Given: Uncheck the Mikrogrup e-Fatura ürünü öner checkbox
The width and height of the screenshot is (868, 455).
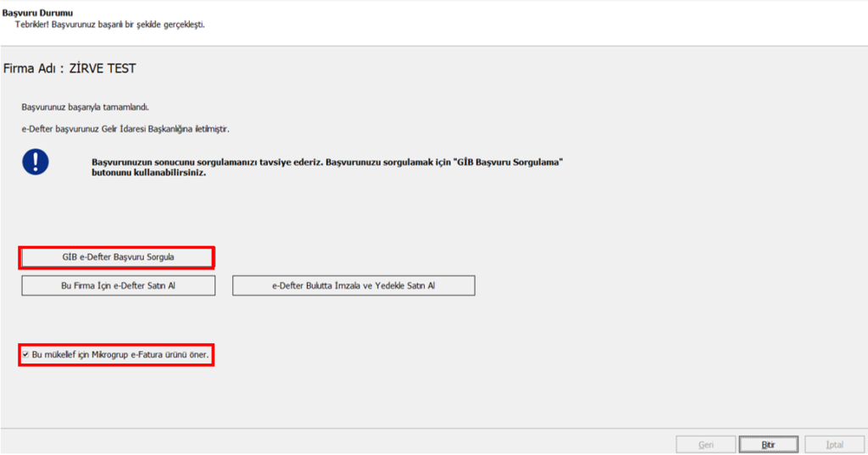Looking at the screenshot, I should [25, 354].
